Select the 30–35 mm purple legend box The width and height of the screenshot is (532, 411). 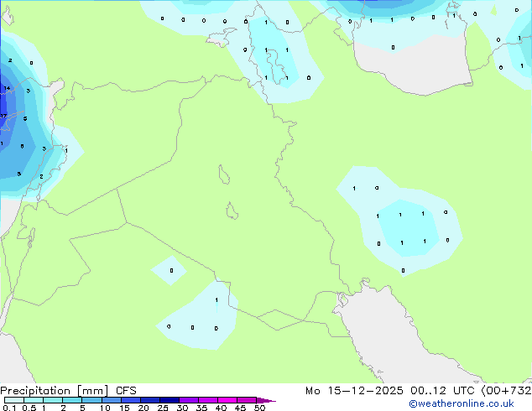tap(189, 400)
